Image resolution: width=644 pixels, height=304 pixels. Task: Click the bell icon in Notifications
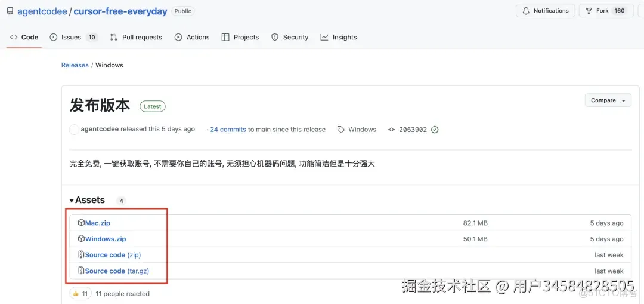(x=526, y=11)
